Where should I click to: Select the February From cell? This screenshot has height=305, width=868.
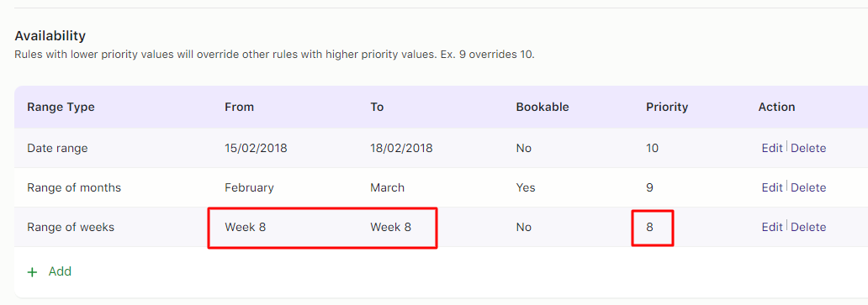click(249, 187)
